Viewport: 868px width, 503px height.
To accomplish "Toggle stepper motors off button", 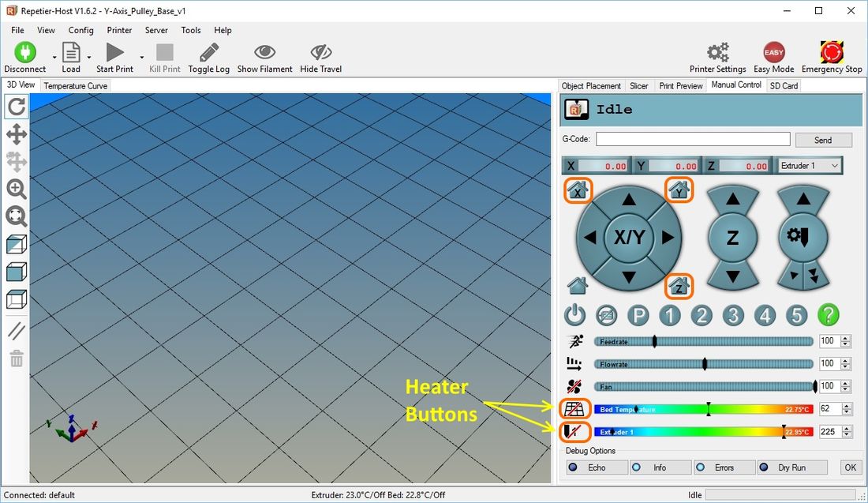I will click(606, 315).
